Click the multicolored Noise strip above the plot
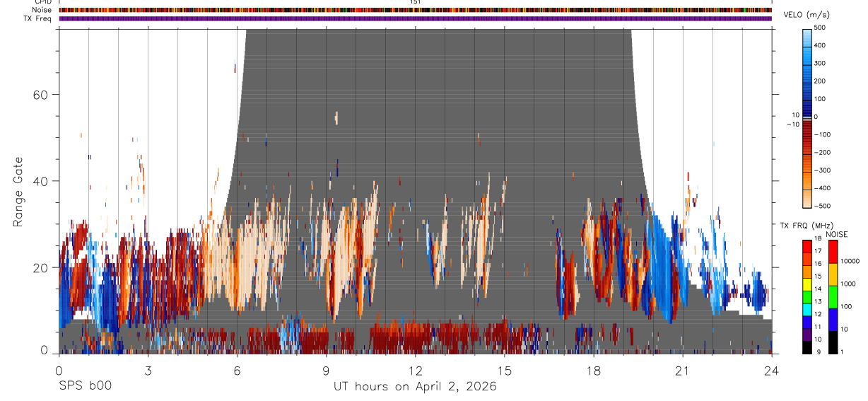Image resolution: width=868 pixels, height=401 pixels. pyautogui.click(x=415, y=10)
